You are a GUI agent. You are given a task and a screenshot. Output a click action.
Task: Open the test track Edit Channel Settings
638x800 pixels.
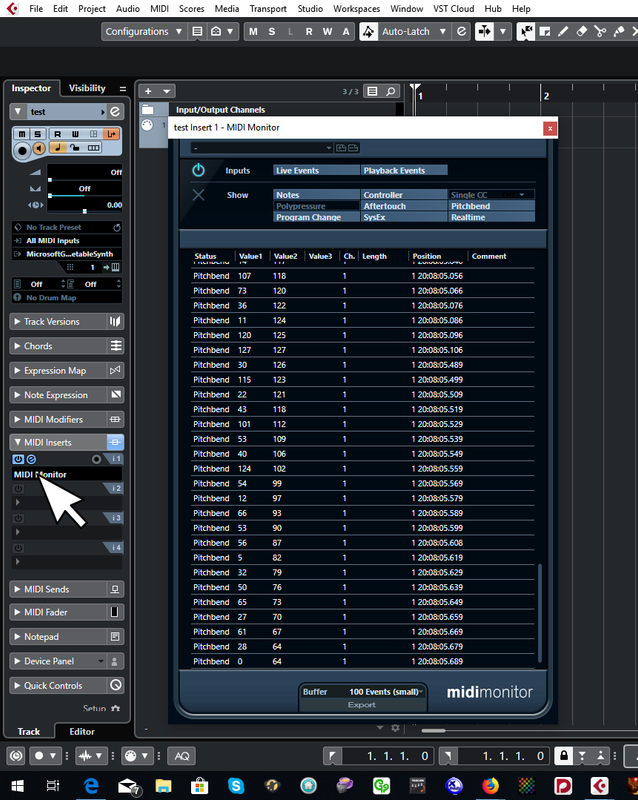(115, 111)
